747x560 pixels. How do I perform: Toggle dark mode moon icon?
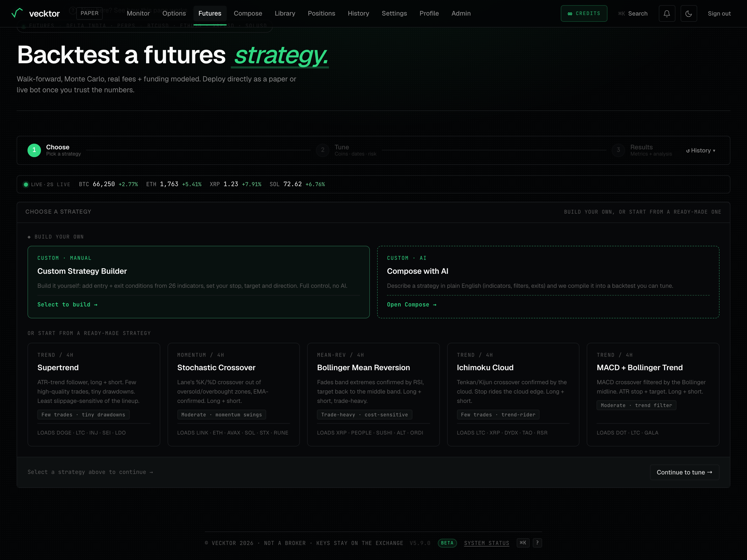coord(689,13)
